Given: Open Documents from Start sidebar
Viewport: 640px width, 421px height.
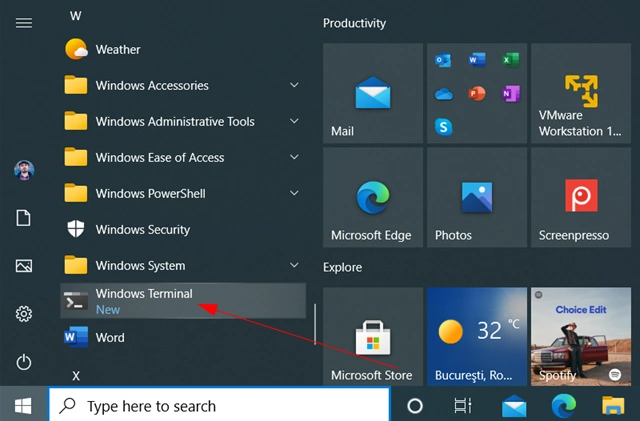Looking at the screenshot, I should point(23,218).
